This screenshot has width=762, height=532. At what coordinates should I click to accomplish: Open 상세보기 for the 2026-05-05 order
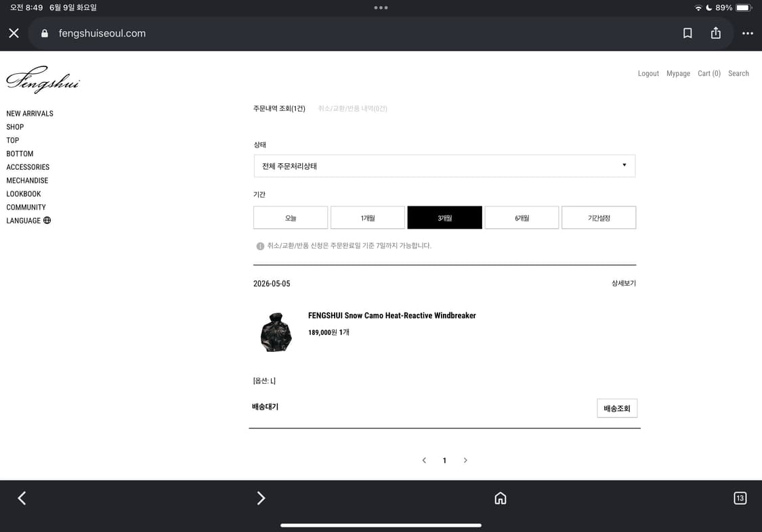tap(624, 283)
